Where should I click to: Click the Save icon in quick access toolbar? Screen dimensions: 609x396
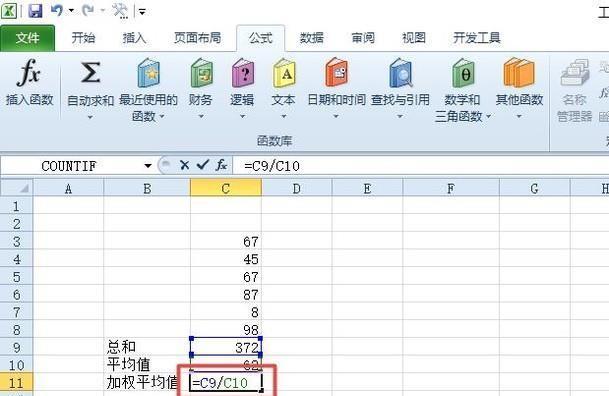click(x=35, y=10)
